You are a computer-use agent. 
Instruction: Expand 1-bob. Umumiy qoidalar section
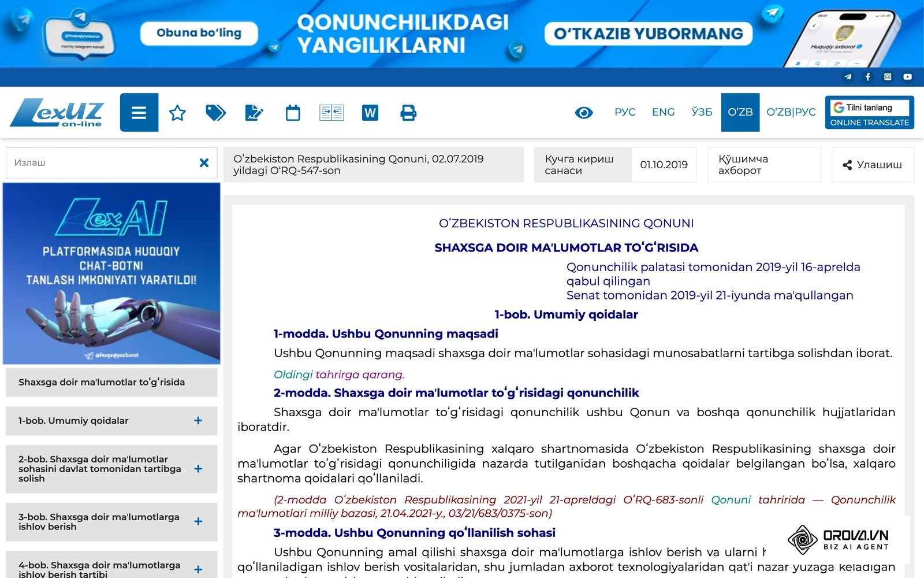tap(198, 421)
